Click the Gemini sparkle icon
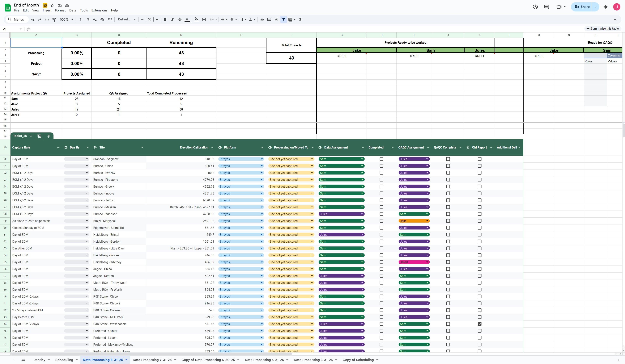The image size is (625, 364). pyautogui.click(x=606, y=7)
